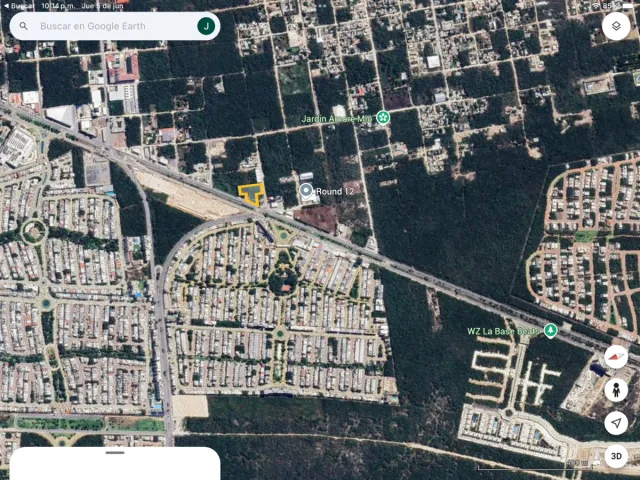Click the WZ La Base Beats park marker
Viewport: 640px width, 480px height.
pyautogui.click(x=551, y=331)
